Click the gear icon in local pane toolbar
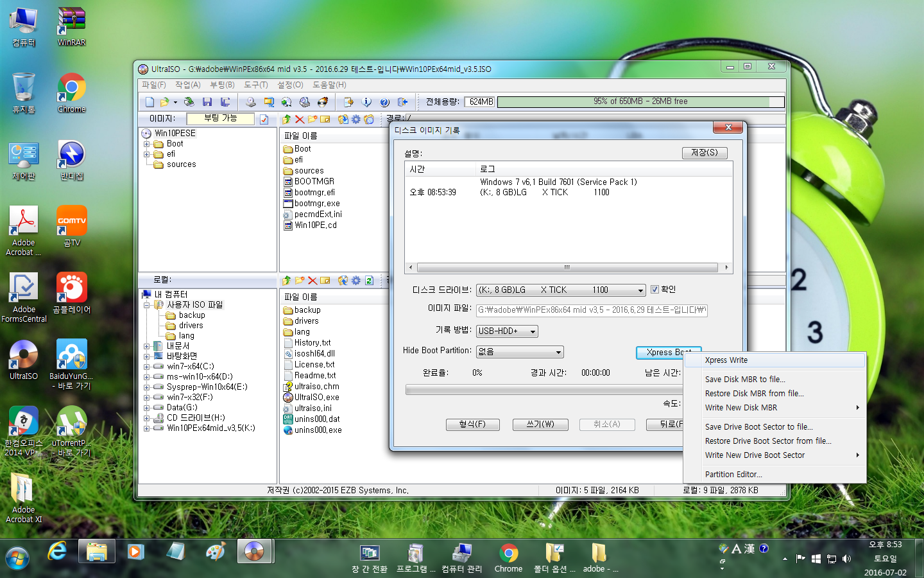Image resolution: width=924 pixels, height=578 pixels. (356, 280)
